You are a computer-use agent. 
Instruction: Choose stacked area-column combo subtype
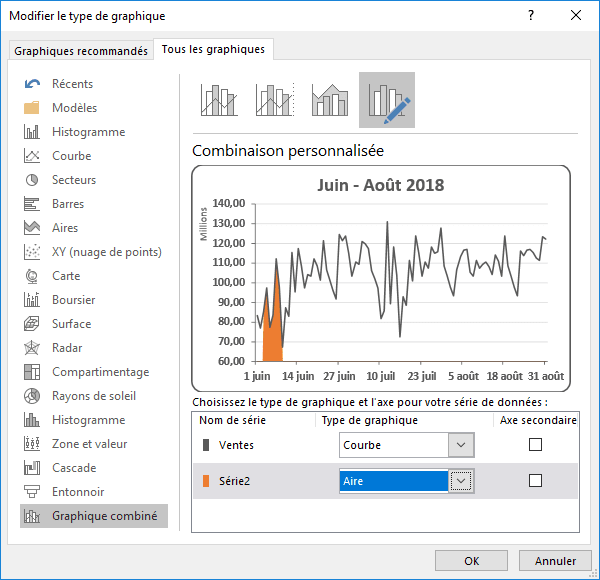click(330, 100)
